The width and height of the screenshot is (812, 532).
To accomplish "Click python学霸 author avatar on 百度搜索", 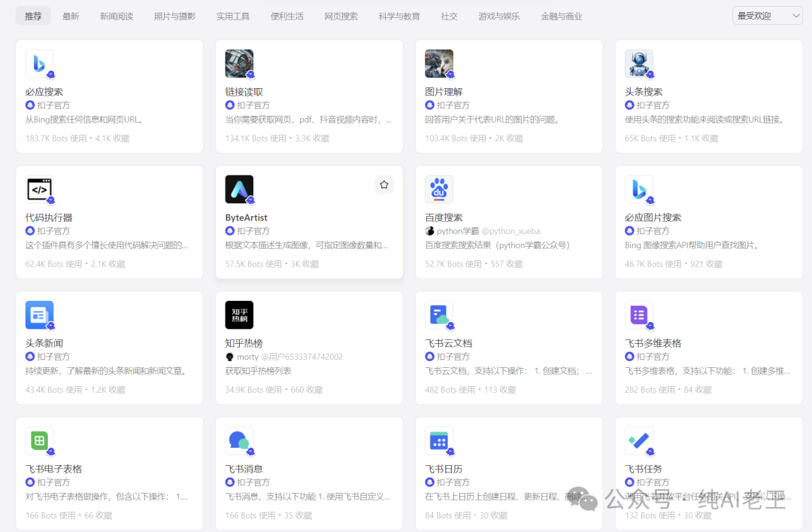I will [429, 231].
